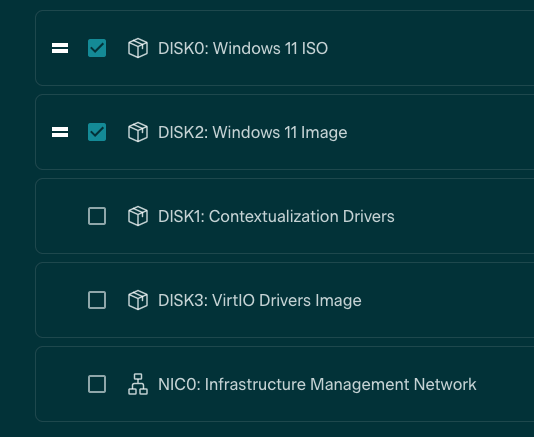Enable the DISK1 Contextualization Drivers checkbox
The image size is (534, 437).
97,216
